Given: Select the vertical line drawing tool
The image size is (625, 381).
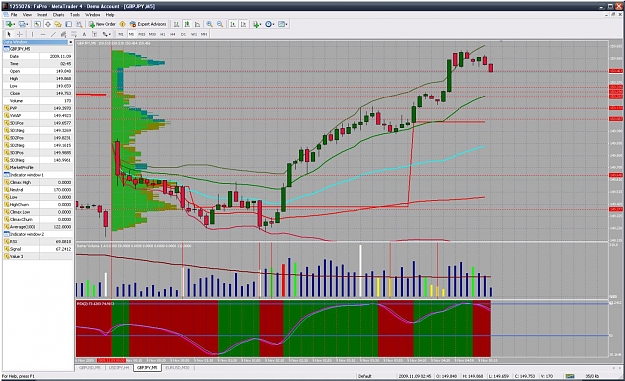Looking at the screenshot, I should (x=32, y=34).
